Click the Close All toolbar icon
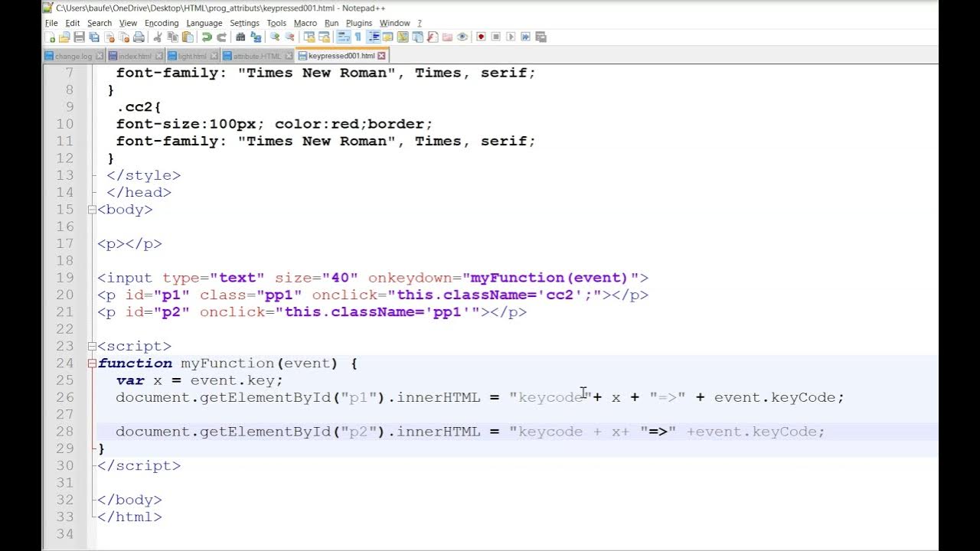The width and height of the screenshot is (980, 551). coord(123,37)
